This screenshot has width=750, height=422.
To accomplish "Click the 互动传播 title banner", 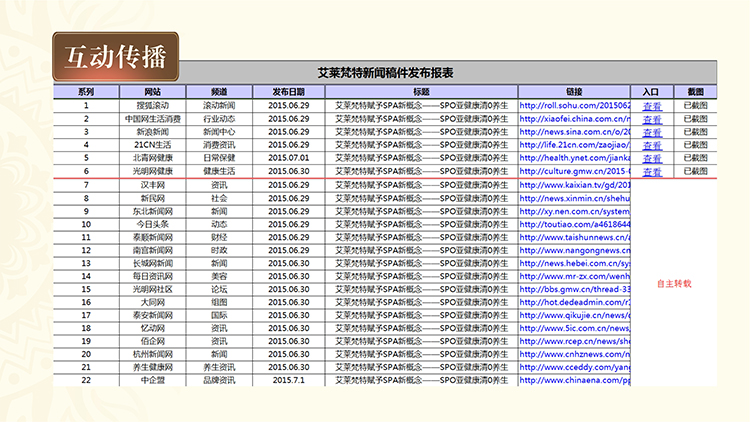I will [x=115, y=56].
